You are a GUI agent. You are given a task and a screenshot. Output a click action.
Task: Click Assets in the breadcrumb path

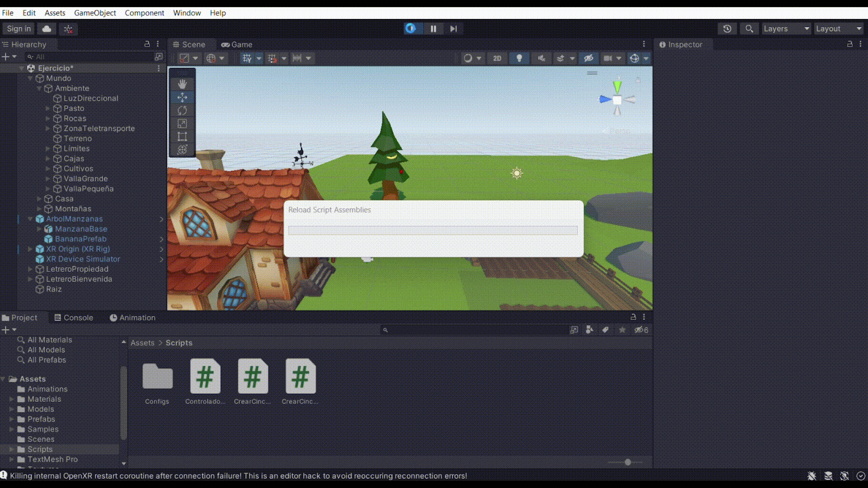142,343
